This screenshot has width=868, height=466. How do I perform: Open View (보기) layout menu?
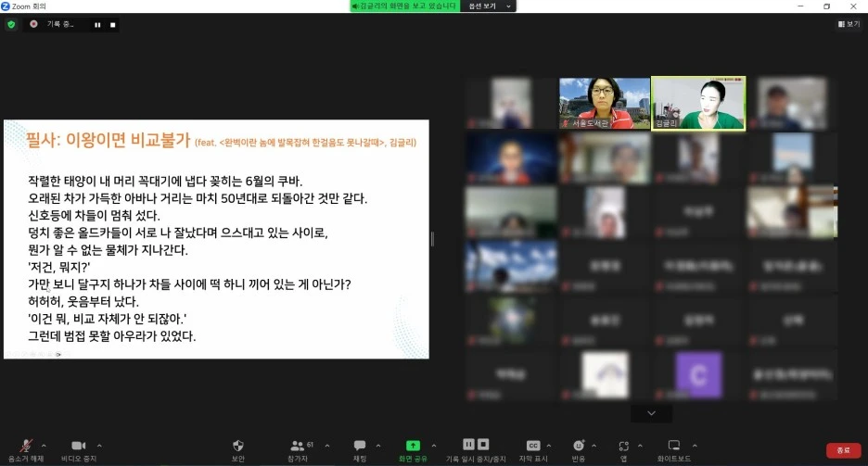(849, 24)
